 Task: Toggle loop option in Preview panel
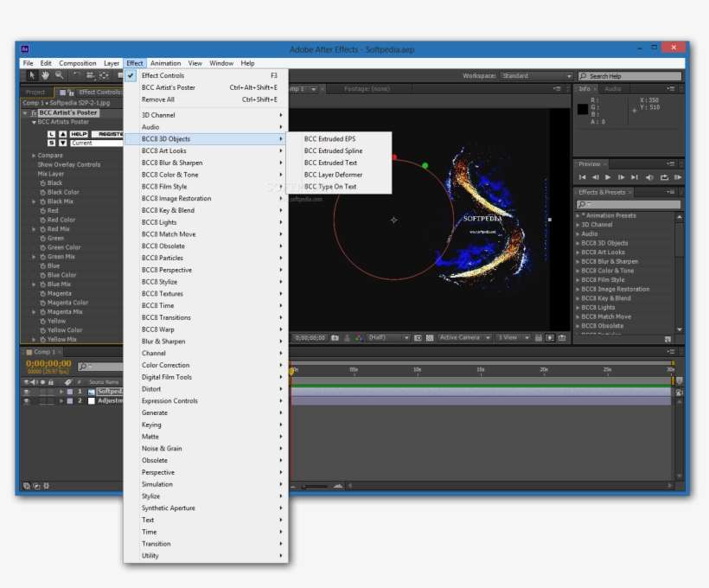pos(664,177)
